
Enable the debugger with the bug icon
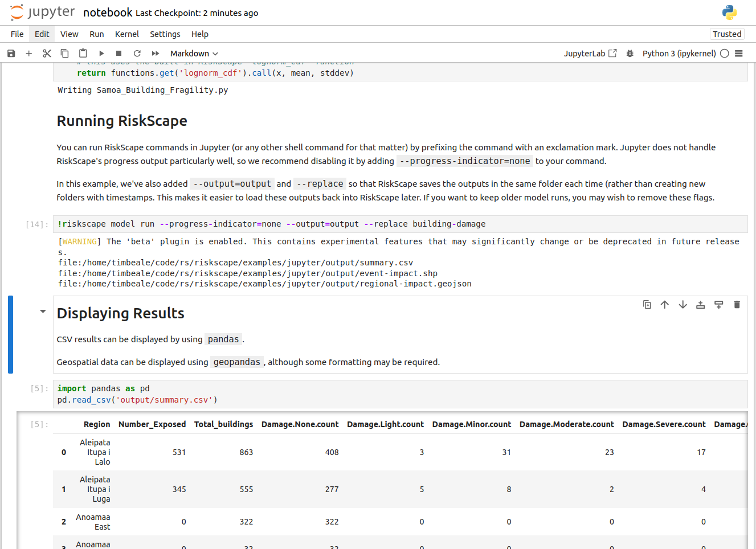630,54
